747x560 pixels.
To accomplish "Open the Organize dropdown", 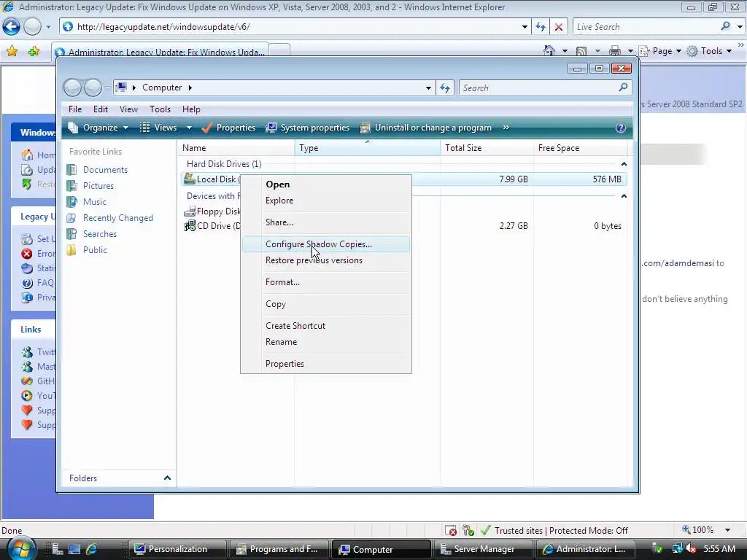I will [98, 128].
